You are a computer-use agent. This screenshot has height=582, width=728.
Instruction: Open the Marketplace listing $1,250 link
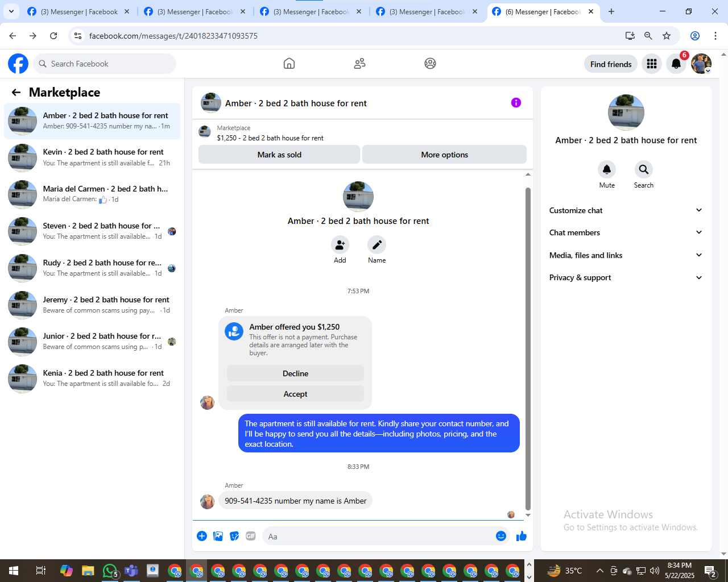point(270,138)
